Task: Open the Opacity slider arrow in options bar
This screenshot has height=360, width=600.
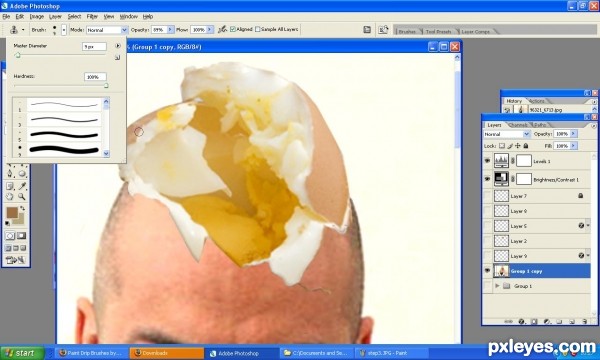Action: tap(170, 29)
